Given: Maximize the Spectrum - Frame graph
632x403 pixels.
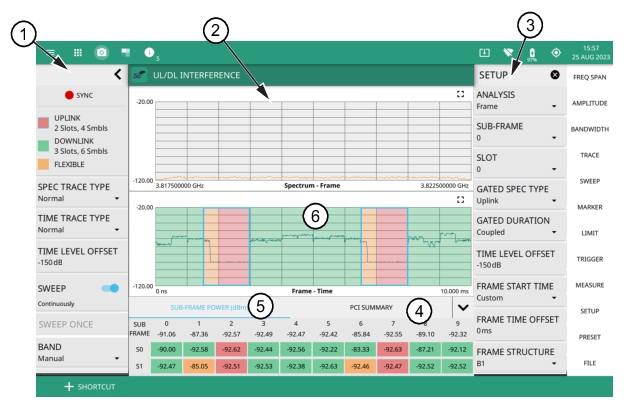Looking at the screenshot, I should point(460,94).
